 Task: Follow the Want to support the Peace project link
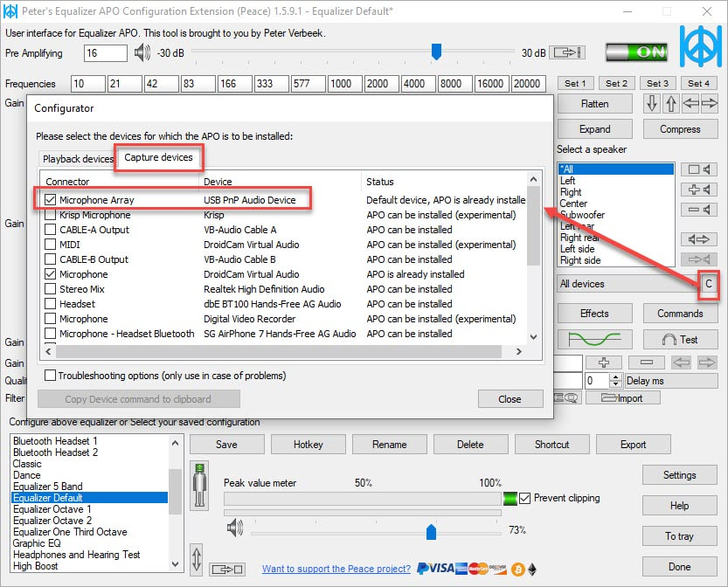[336, 569]
